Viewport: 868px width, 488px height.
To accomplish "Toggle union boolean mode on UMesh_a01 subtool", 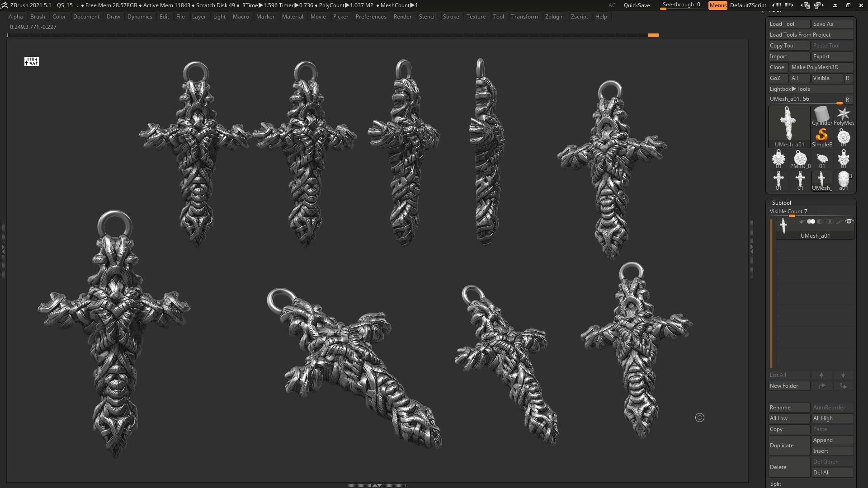I will 811,222.
